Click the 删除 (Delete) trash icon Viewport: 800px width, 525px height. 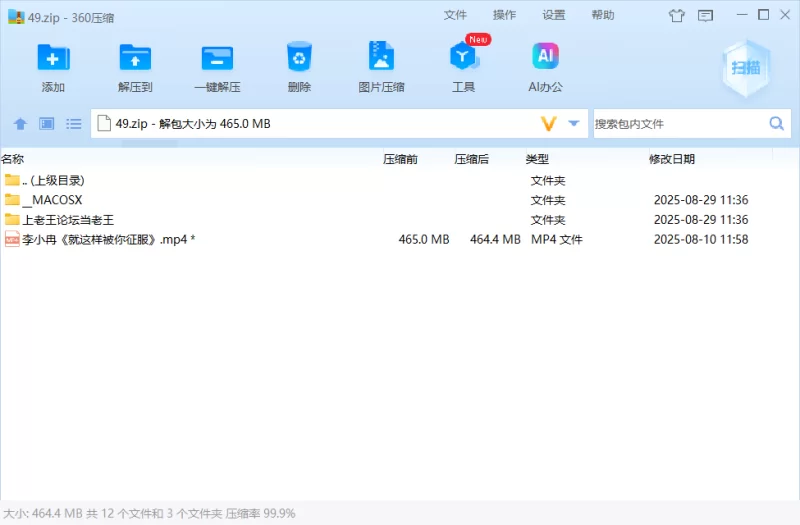pos(299,57)
